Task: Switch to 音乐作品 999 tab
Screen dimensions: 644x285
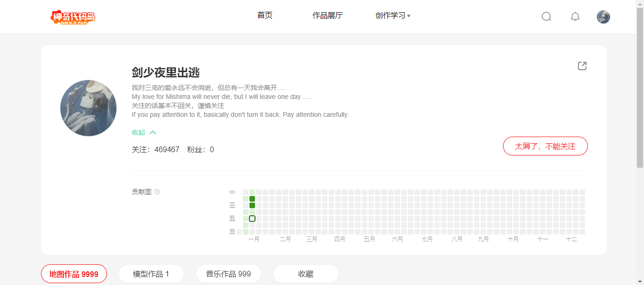Action: coord(229,274)
